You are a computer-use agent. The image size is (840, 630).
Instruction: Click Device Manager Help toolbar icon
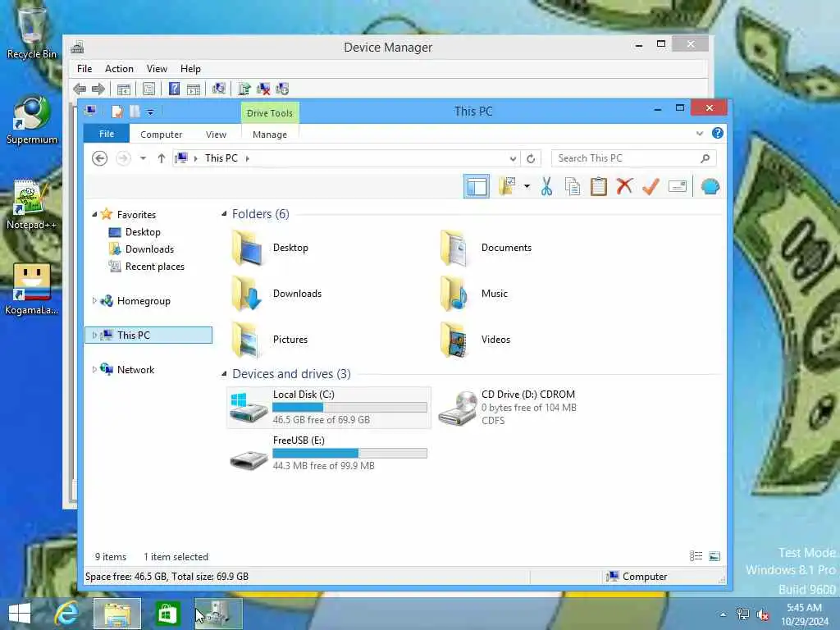(x=174, y=89)
